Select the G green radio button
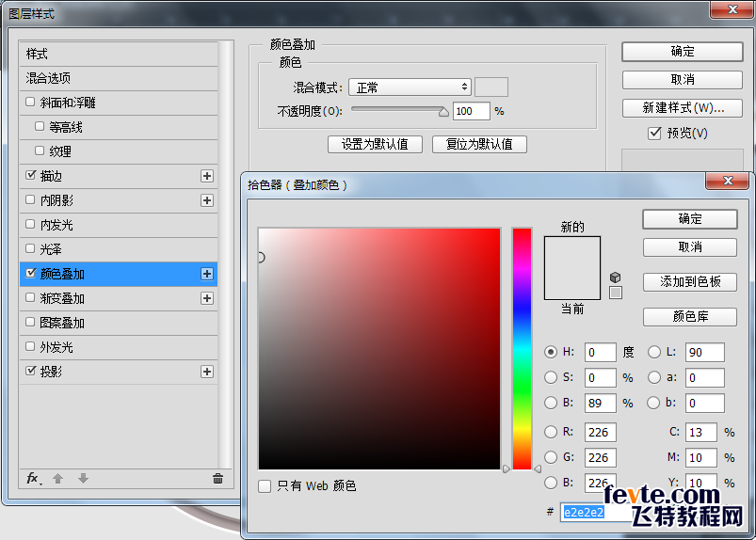The image size is (756, 540). [x=551, y=456]
